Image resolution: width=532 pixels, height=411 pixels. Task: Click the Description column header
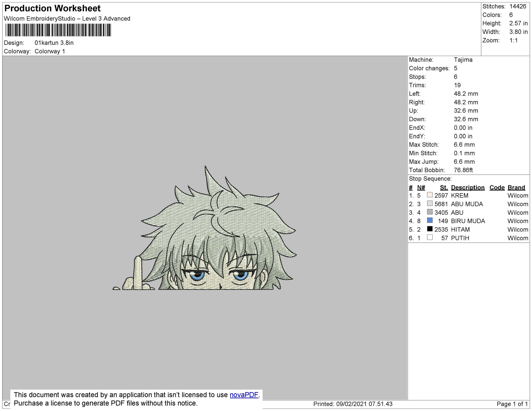468,187
